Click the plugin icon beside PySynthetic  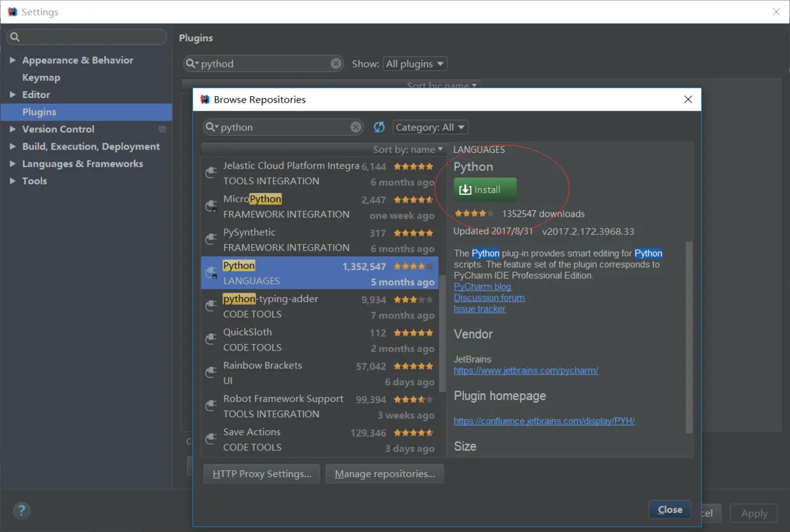[211, 240]
